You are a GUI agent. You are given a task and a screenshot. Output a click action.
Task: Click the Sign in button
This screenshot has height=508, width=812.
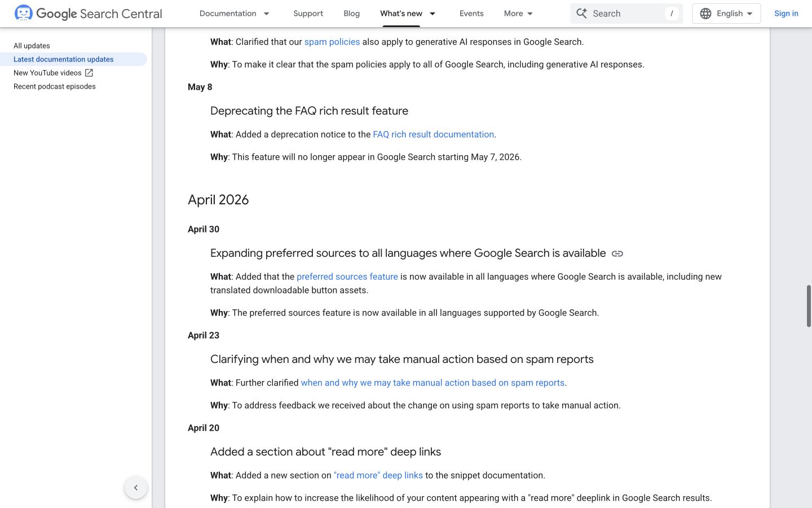click(x=786, y=14)
